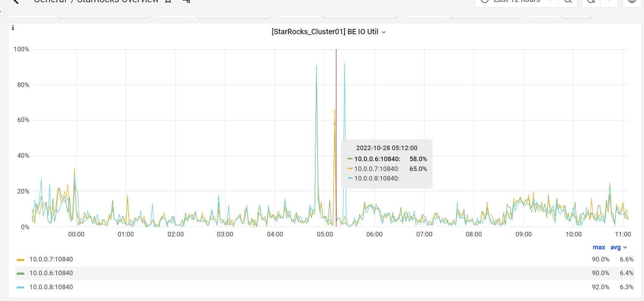
Task: Open refresh interval dropdown arrow
Action: point(609,2)
